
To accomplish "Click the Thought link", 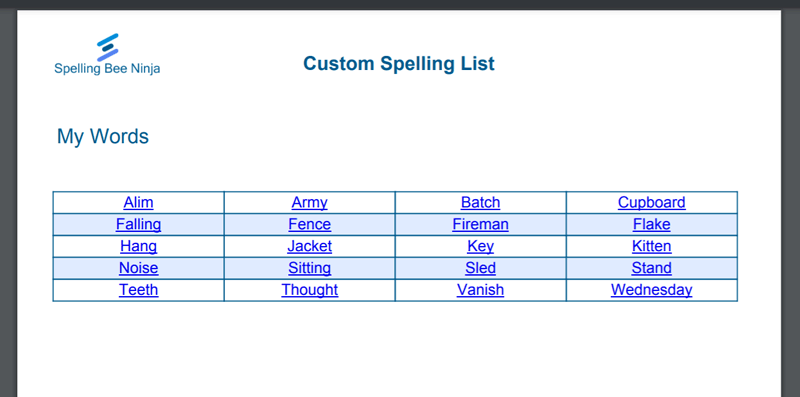I will click(309, 290).
